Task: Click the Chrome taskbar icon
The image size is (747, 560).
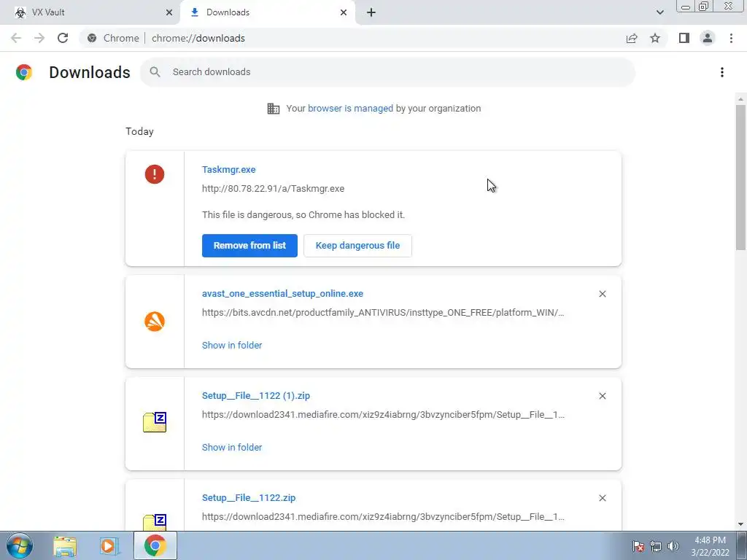Action: 155,545
